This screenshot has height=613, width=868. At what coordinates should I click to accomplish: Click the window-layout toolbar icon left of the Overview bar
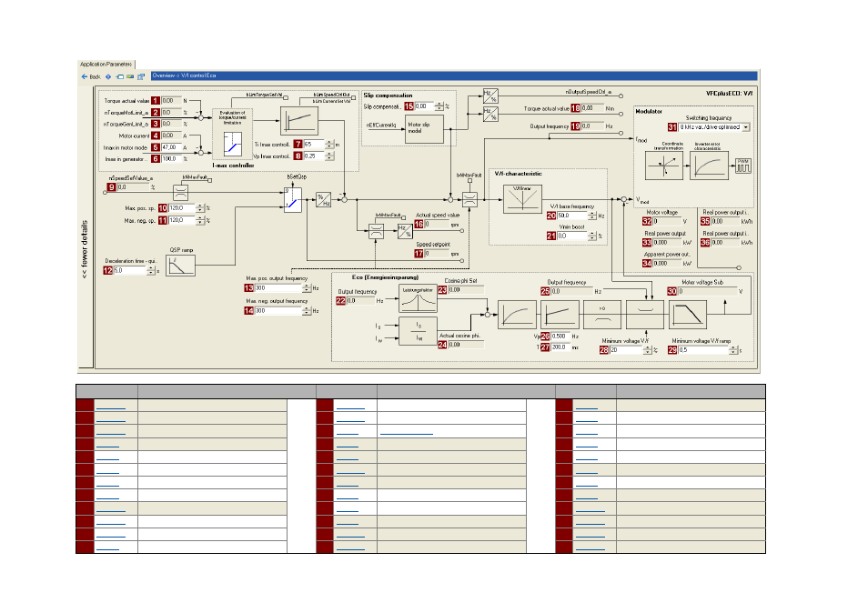point(141,77)
